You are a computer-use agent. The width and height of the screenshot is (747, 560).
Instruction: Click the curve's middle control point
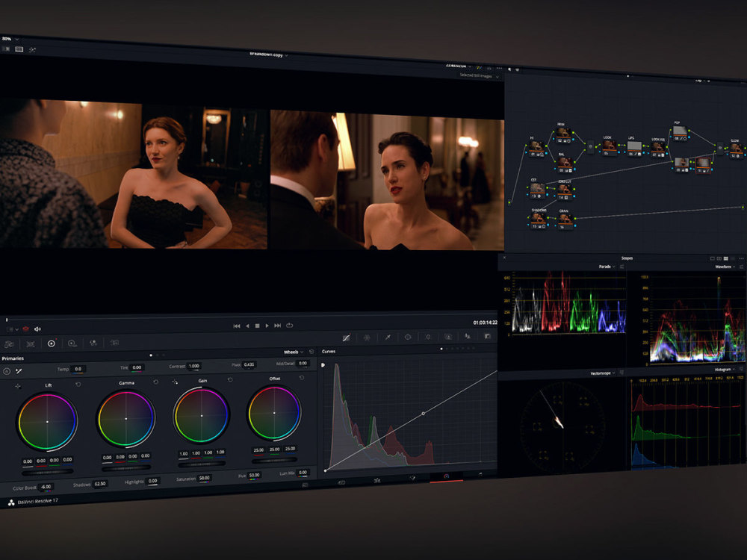(x=423, y=414)
